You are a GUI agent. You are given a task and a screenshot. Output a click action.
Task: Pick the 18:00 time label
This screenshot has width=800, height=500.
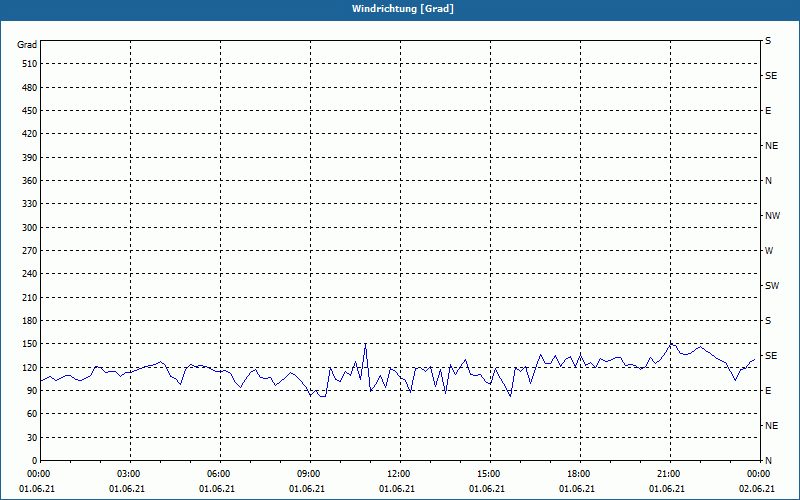pyautogui.click(x=580, y=473)
